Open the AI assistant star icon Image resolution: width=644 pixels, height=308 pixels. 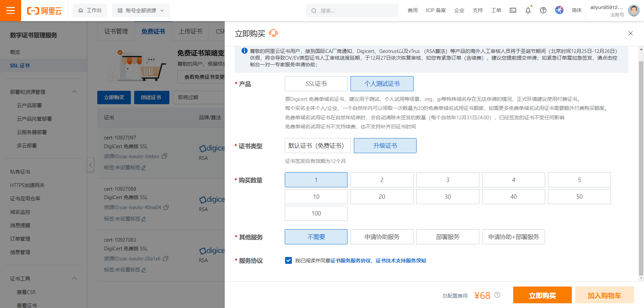click(x=559, y=10)
